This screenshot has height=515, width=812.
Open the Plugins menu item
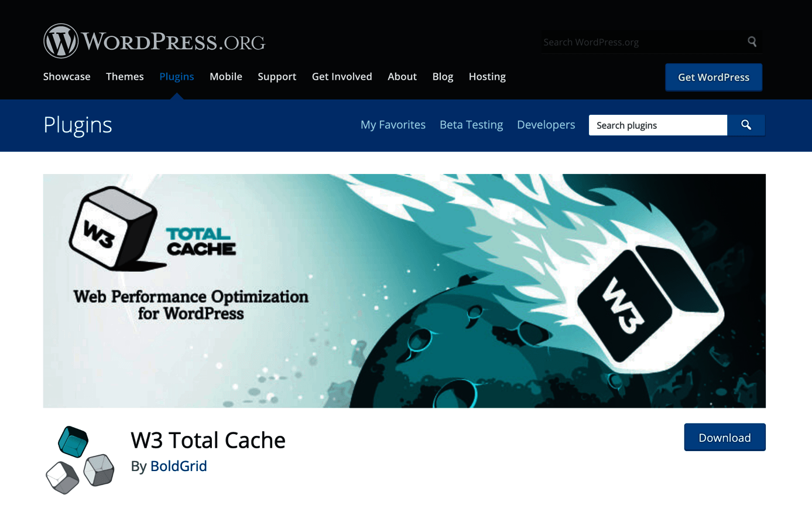pos(177,76)
